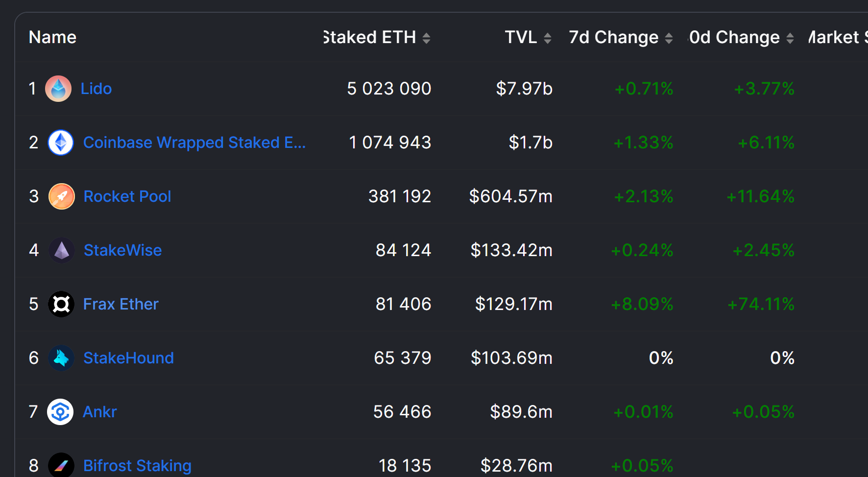Select StakeWise 30d change +2.45%
Screen dimensions: 868x477
point(763,250)
